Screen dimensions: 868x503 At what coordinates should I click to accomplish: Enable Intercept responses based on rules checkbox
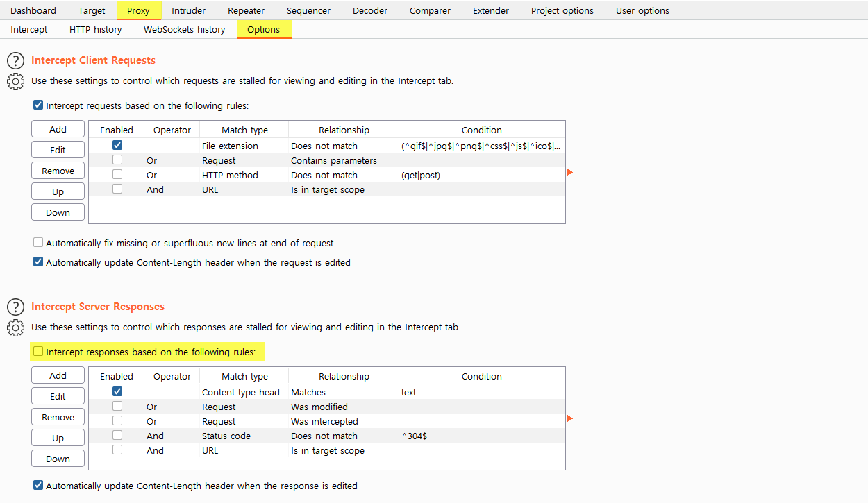pos(38,352)
